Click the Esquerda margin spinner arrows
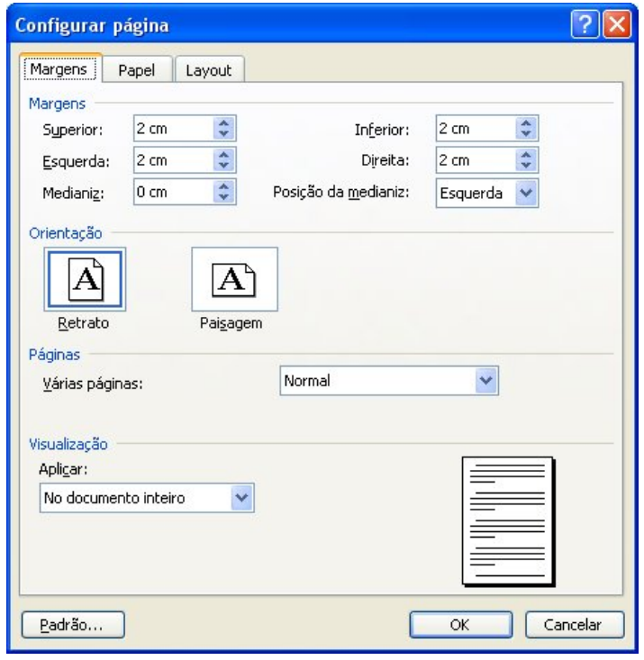The image size is (644, 660). (x=224, y=160)
